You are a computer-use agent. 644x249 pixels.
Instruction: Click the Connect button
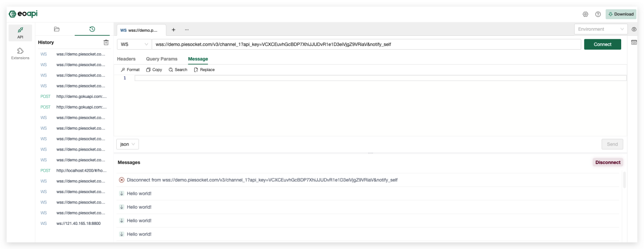[602, 44]
